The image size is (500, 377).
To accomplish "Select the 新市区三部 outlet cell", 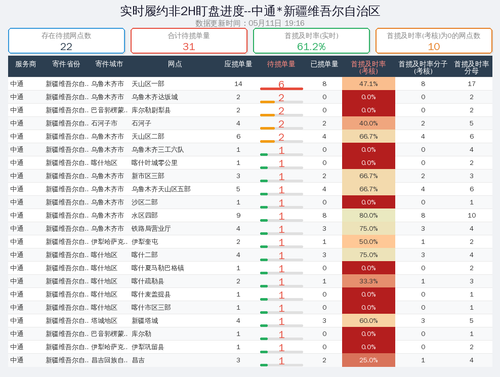I will coord(148,176).
